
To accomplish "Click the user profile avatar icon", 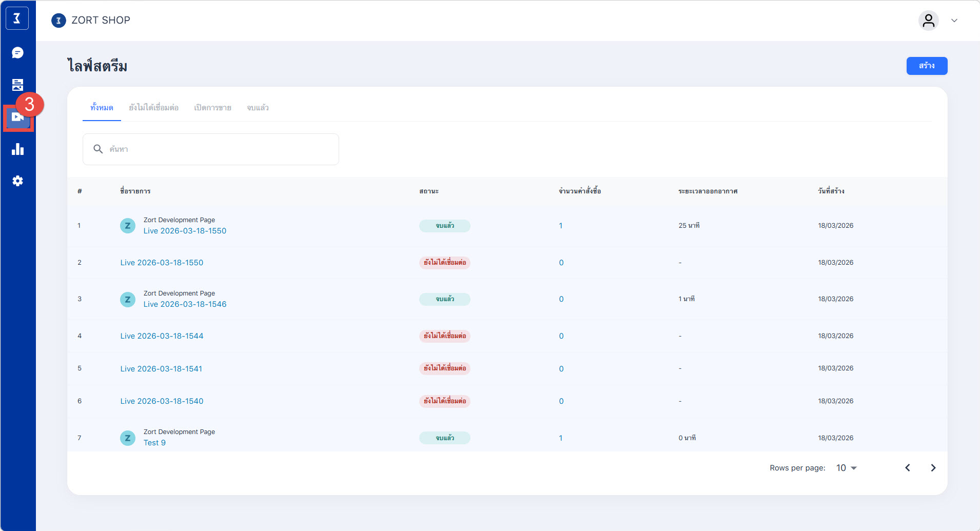I will pos(928,21).
